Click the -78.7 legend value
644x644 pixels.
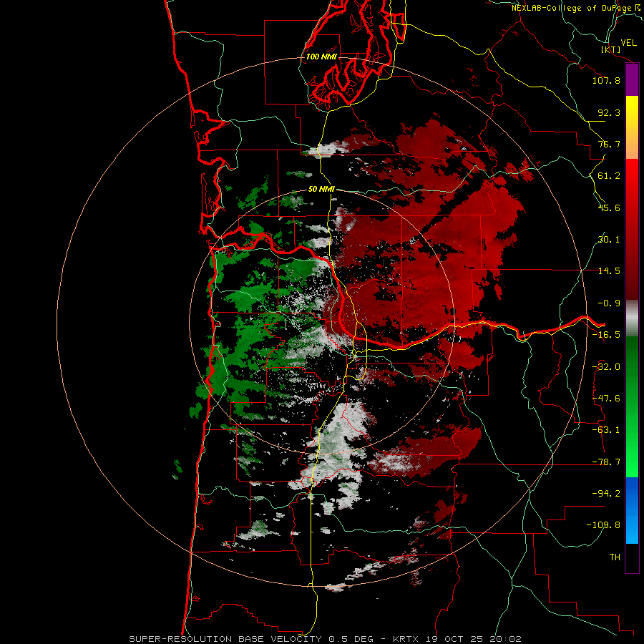pos(606,462)
